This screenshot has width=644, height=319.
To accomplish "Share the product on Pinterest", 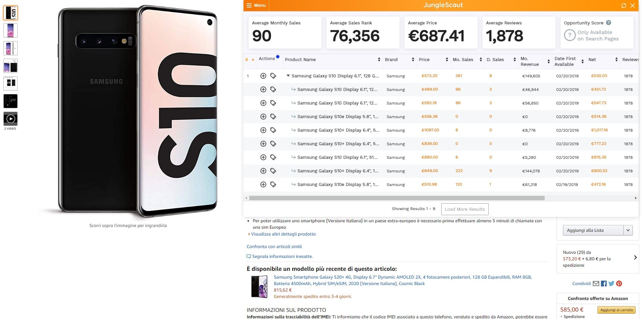I will coord(619,284).
